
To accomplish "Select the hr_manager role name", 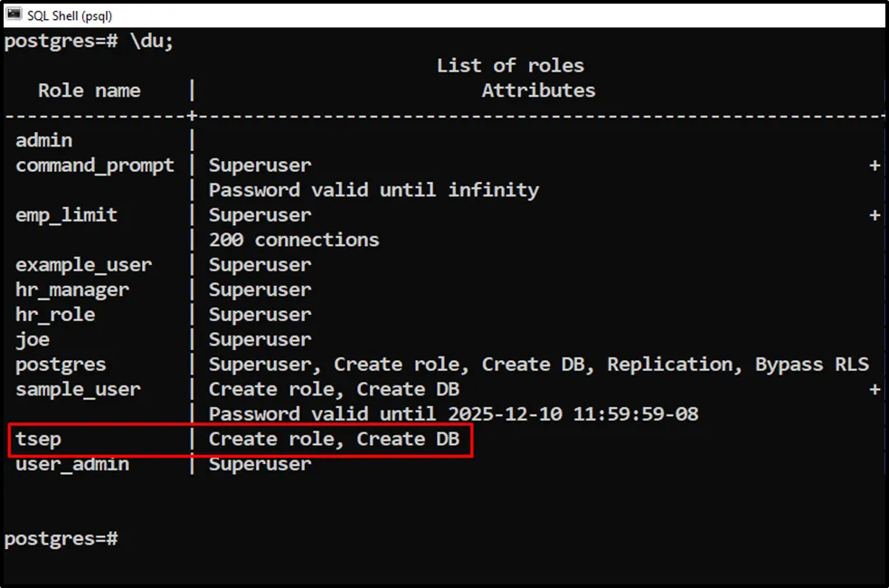I will pos(72,289).
